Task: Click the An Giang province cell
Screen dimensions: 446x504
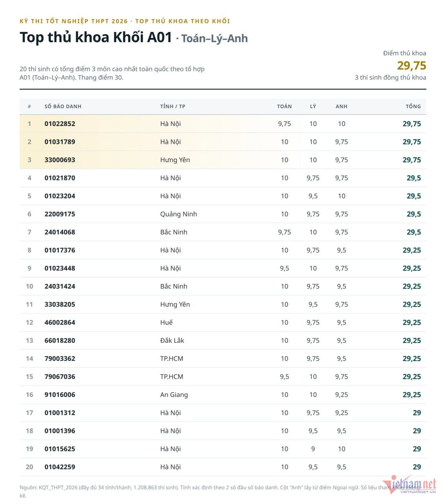Action: [x=174, y=395]
